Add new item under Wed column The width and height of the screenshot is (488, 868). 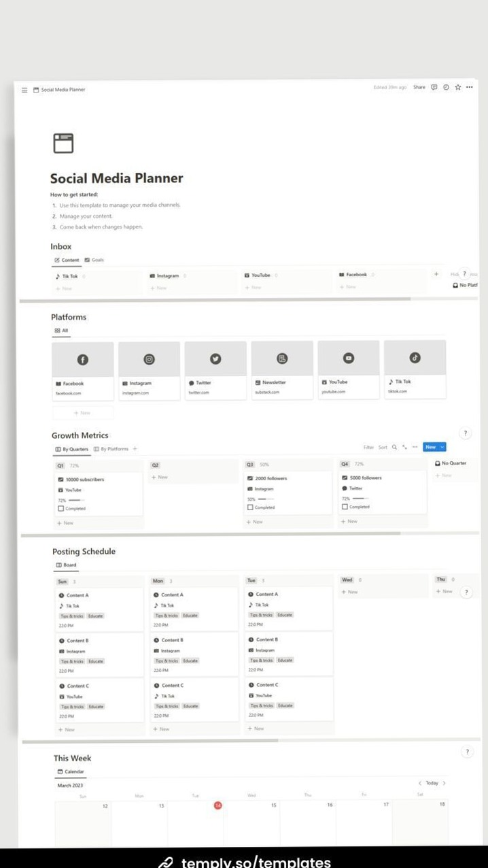(x=349, y=592)
